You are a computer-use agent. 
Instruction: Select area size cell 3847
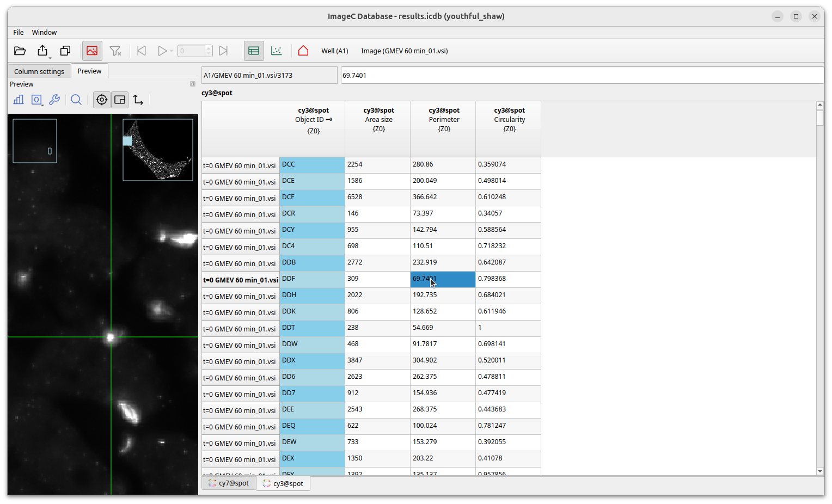coord(377,361)
